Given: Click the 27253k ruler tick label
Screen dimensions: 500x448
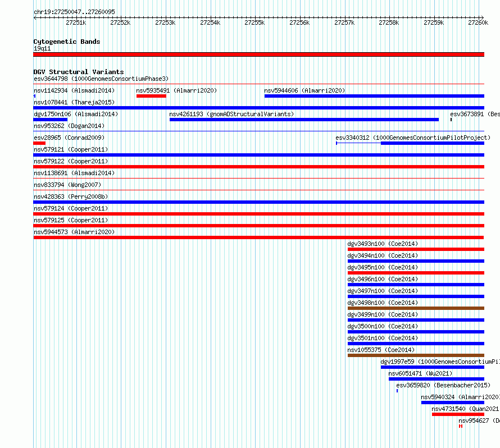Looking at the screenshot, I should pyautogui.click(x=165, y=22).
